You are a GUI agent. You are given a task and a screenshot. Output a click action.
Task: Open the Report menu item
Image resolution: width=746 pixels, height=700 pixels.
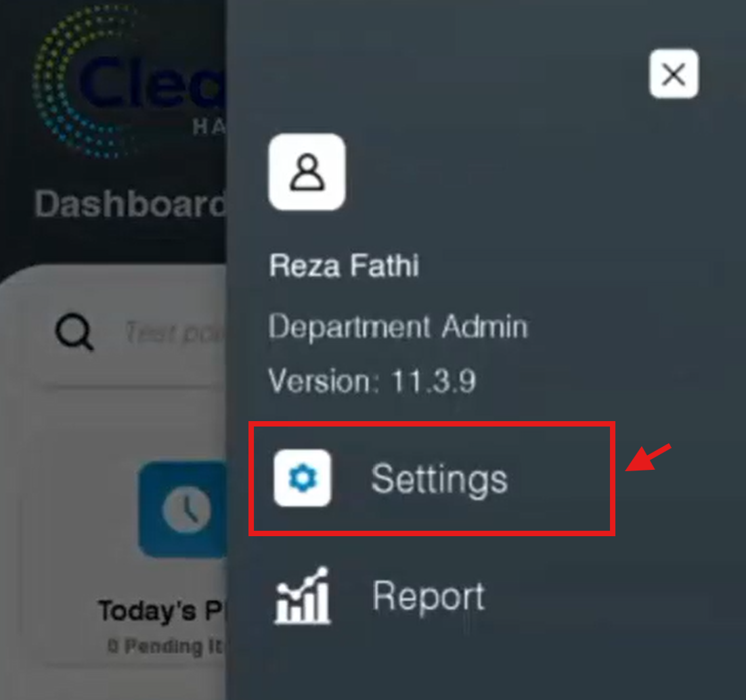click(428, 596)
